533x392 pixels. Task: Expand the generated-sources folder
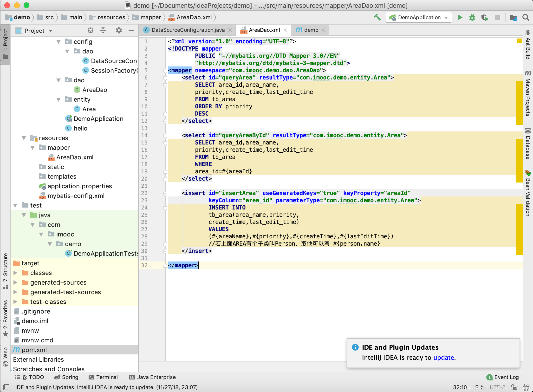click(x=15, y=282)
